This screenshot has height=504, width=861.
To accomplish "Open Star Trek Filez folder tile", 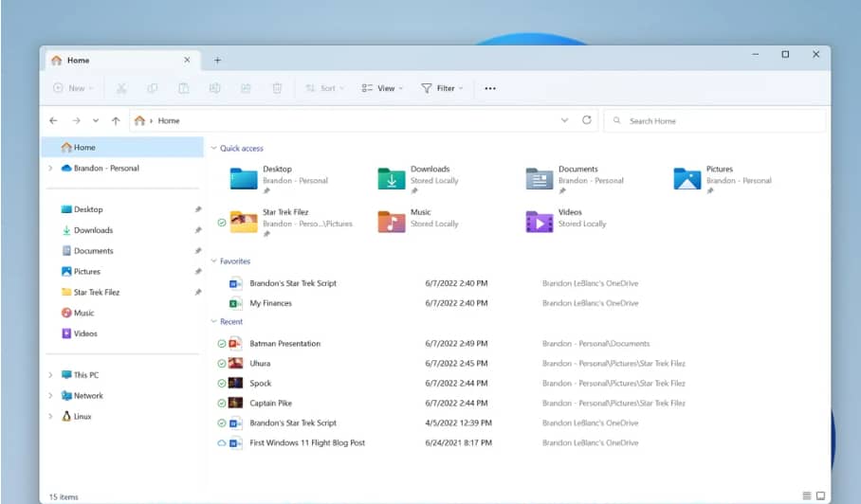I will pyautogui.click(x=291, y=222).
